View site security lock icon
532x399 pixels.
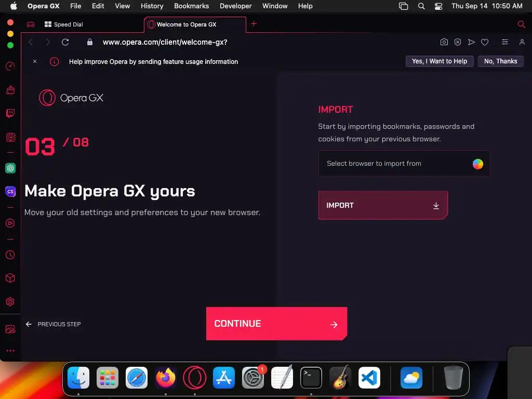[x=90, y=42]
